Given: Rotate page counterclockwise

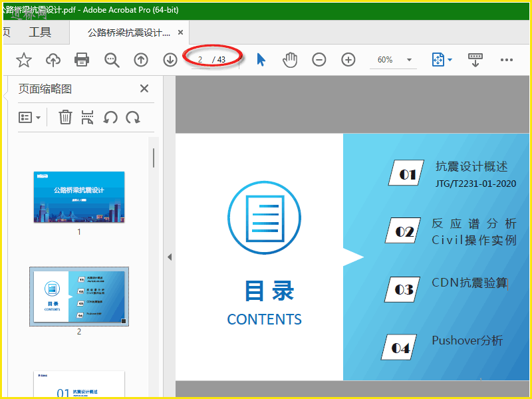Looking at the screenshot, I should tap(110, 118).
